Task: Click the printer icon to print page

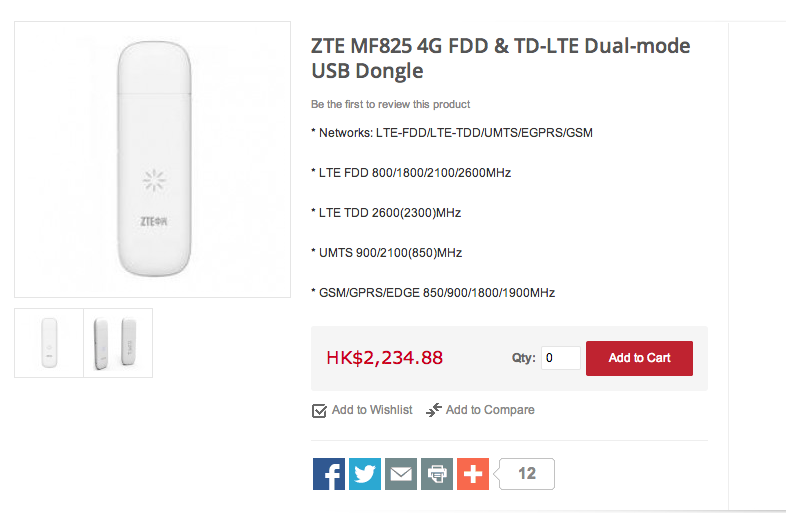Action: point(437,474)
